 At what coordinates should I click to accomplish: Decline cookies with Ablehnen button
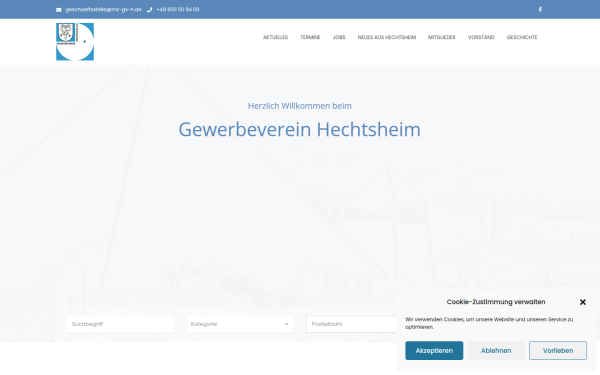(496, 351)
